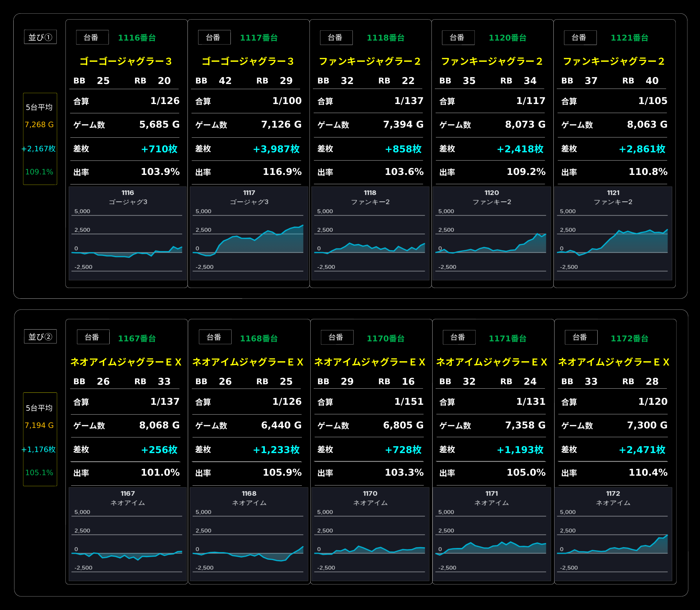Select the +2,418枚 difference value
Screen dimensions: 700x610
[x=520, y=149]
